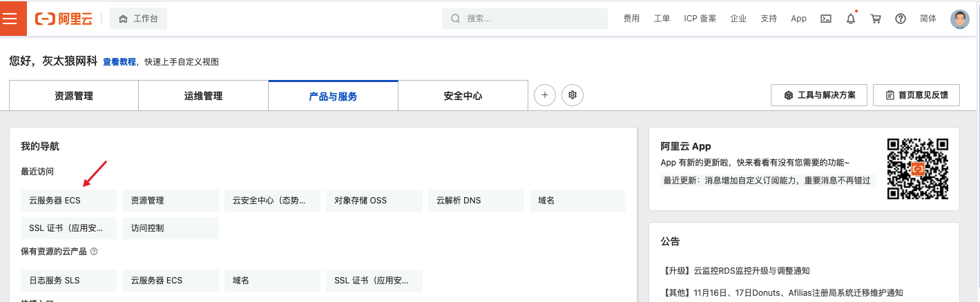Click the 查看教程 link
This screenshot has height=302, width=980.
119,62
